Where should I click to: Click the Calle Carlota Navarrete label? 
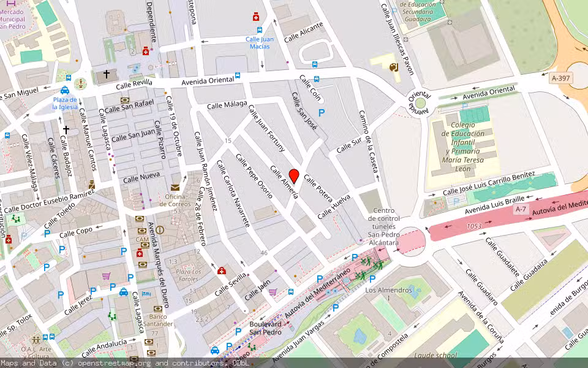coord(233,194)
